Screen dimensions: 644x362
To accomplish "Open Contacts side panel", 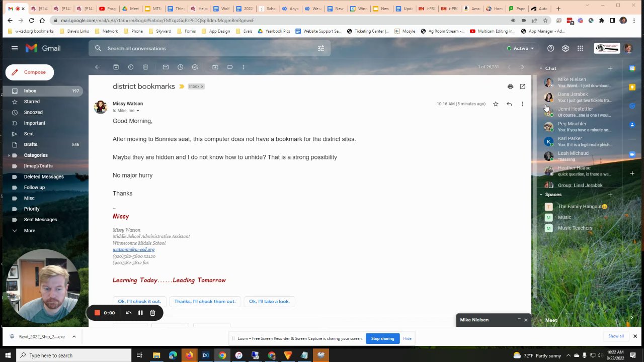I will pos(632,125).
